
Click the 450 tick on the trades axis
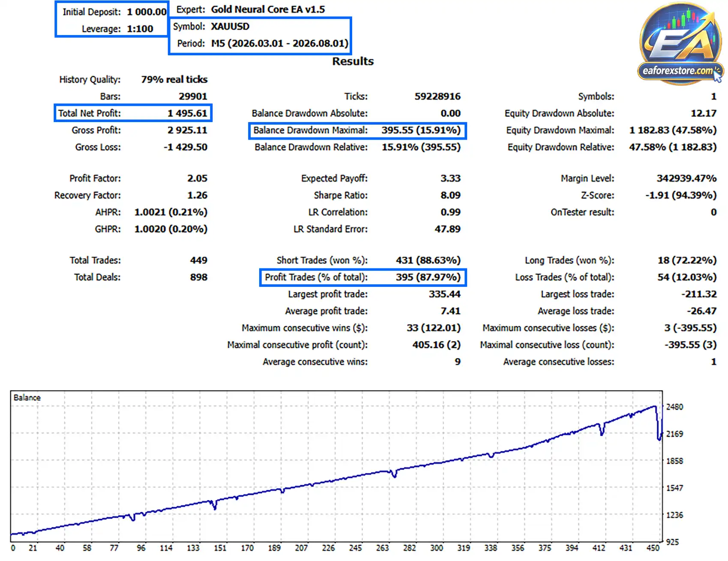[x=653, y=548]
